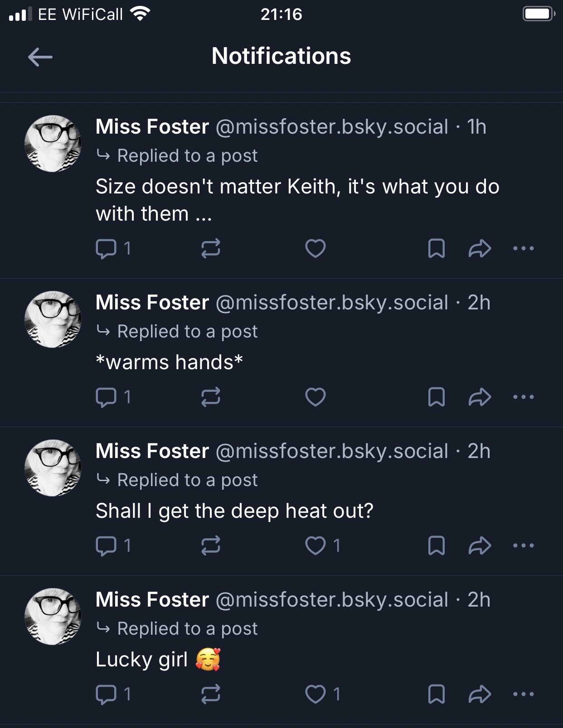
Task: Bookmark the 'Lucky girl' post
Action: pyautogui.click(x=436, y=694)
